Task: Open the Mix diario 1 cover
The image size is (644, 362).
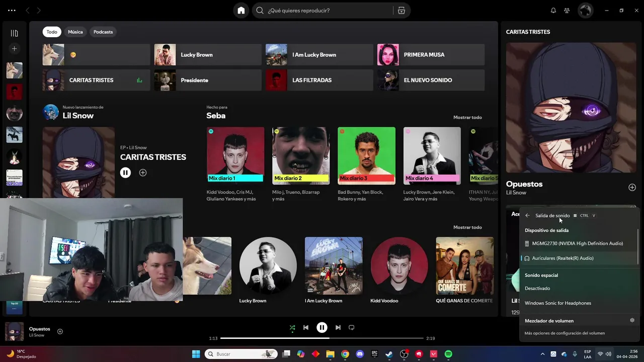Action: [x=235, y=156]
